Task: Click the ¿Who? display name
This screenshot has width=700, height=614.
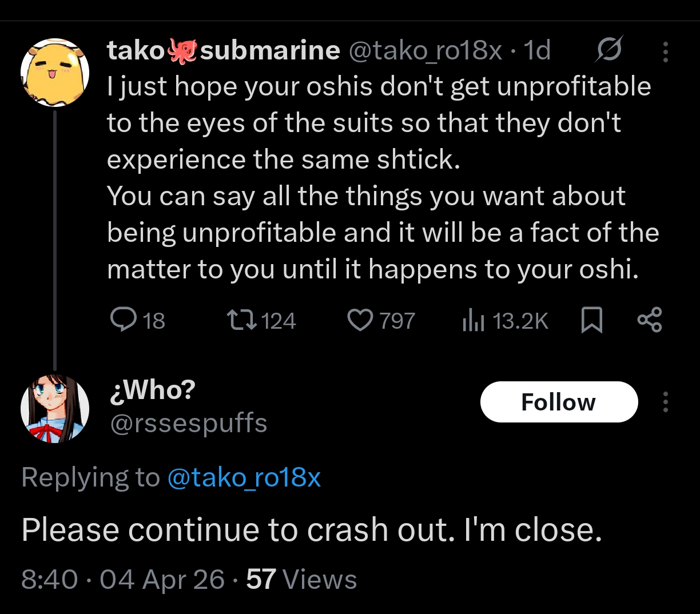Action: 152,390
